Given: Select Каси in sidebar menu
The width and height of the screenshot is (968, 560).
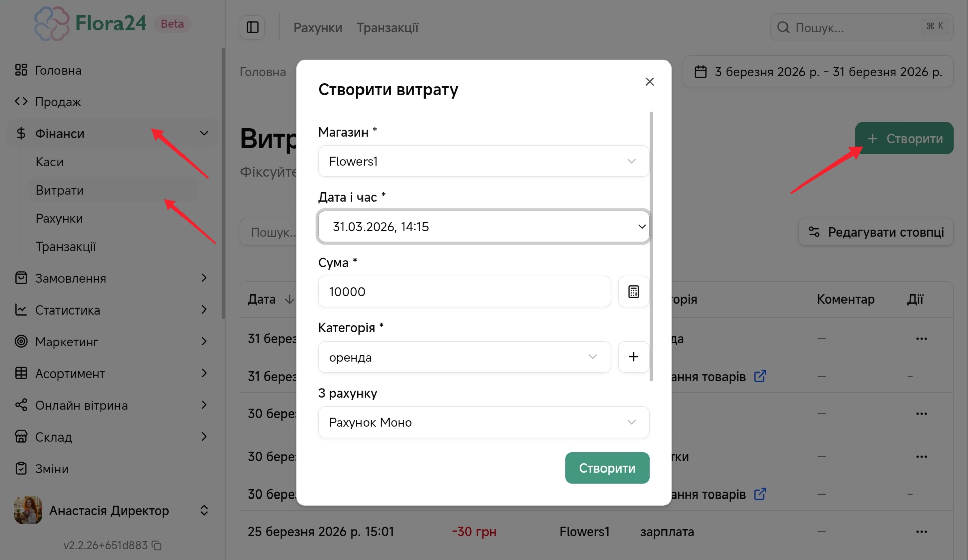Looking at the screenshot, I should point(49,162).
